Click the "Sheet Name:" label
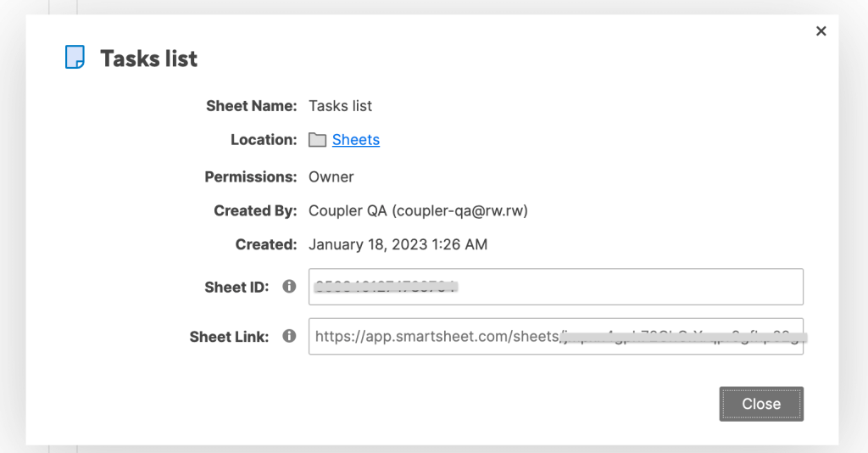The image size is (868, 453). (251, 106)
